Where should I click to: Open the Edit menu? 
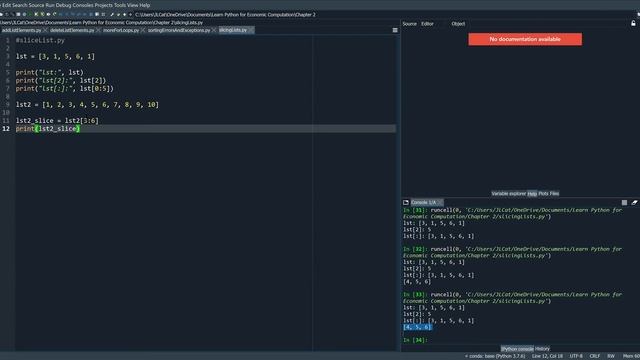[x=7, y=5]
